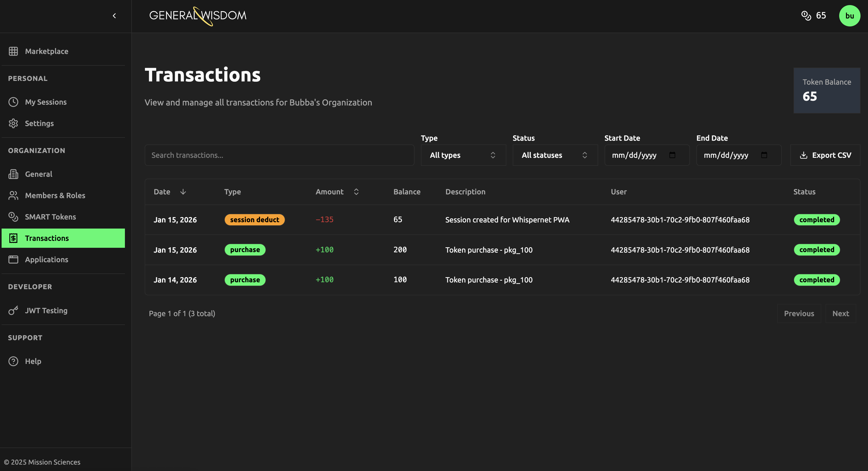Click the SMART Tokens coins icon

tap(13, 217)
